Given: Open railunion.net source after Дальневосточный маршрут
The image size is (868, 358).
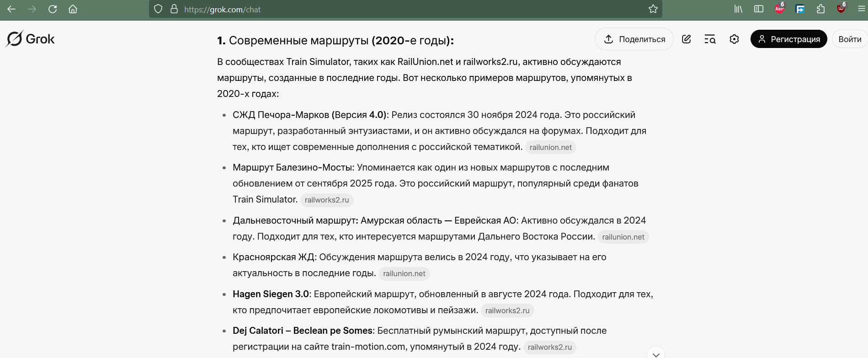Looking at the screenshot, I should point(623,237).
